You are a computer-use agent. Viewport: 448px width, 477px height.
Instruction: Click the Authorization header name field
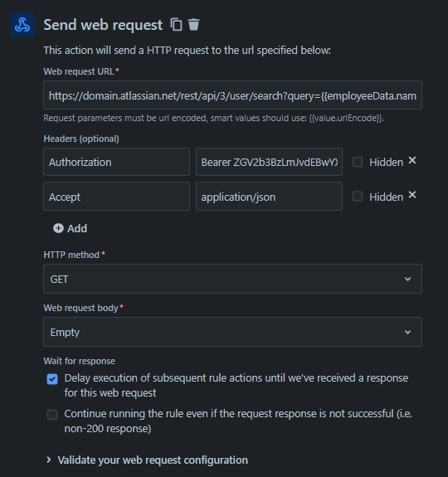[x=116, y=162]
